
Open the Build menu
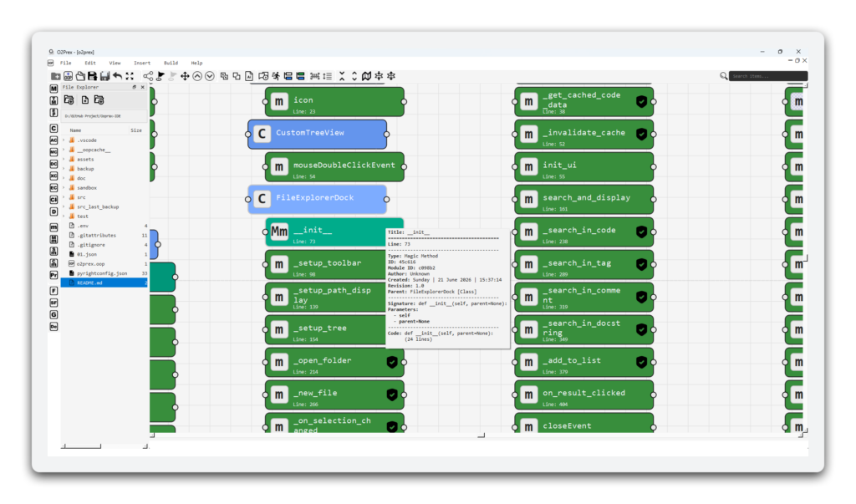171,63
